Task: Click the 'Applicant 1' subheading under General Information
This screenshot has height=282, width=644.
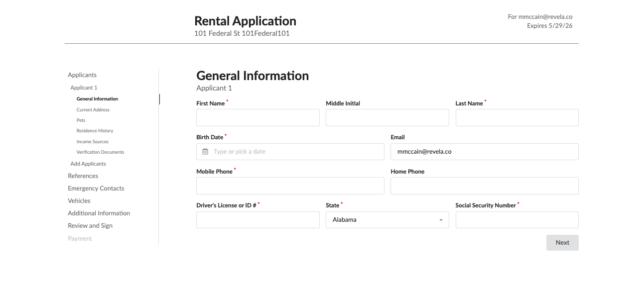Action: pyautogui.click(x=214, y=89)
